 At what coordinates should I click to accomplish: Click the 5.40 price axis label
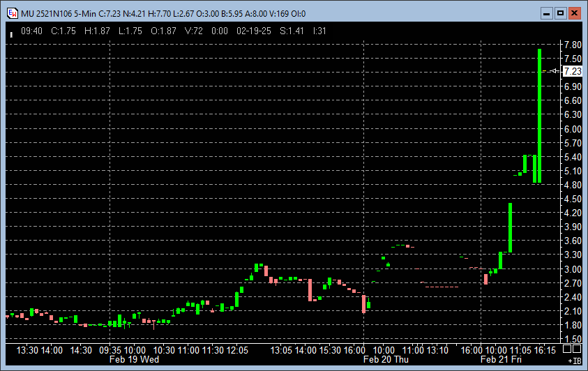point(573,157)
